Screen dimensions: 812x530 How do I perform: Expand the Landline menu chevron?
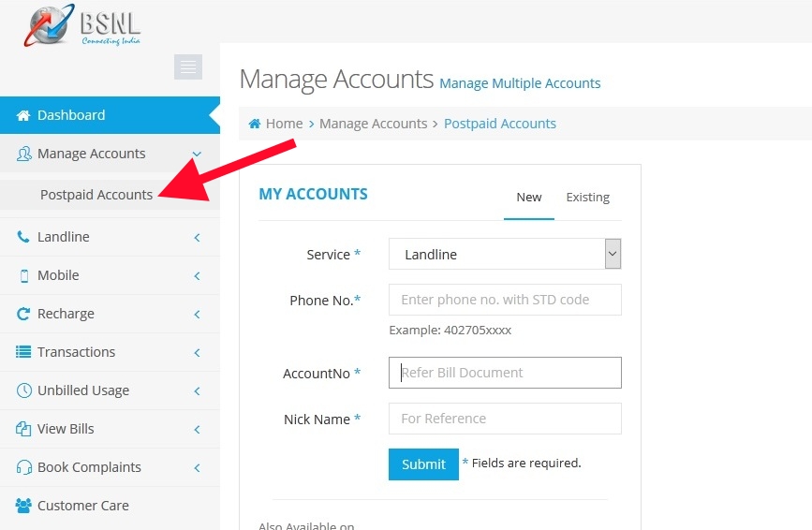(197, 237)
